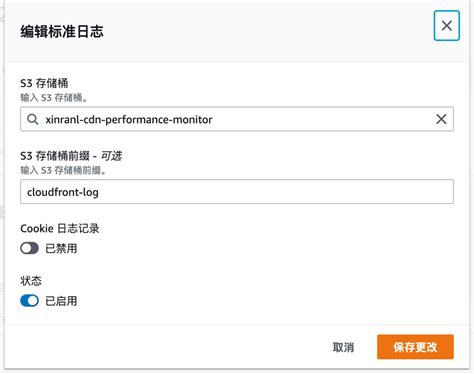474x374 pixels.
Task: Click the 已启用 label beside status toggle
Action: coord(61,301)
